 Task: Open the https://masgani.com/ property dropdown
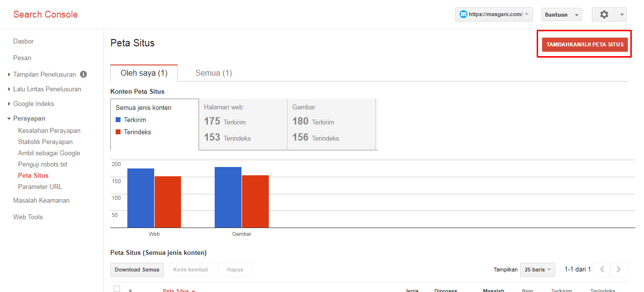tap(494, 15)
